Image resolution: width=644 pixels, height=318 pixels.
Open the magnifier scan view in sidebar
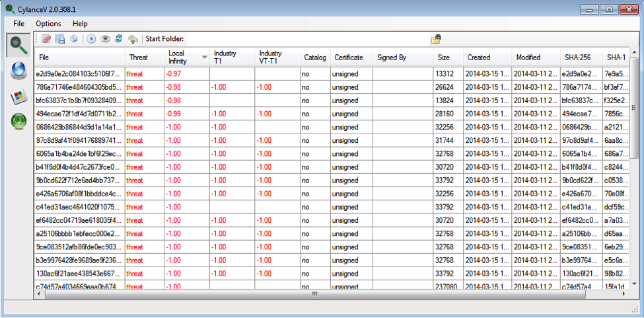click(x=18, y=45)
